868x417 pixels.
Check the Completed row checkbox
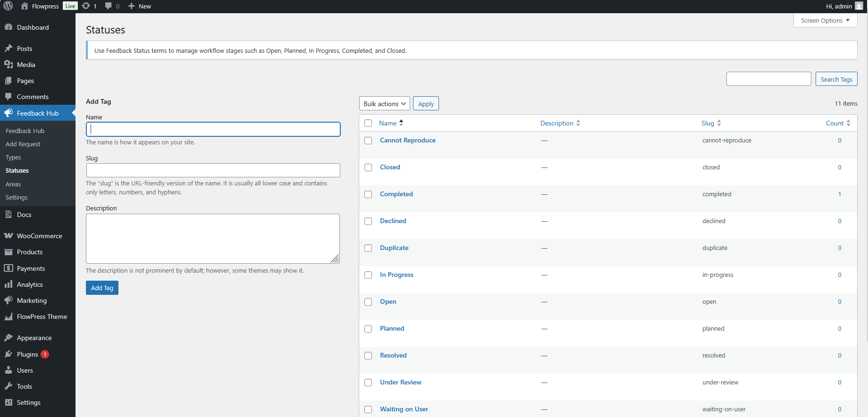pos(368,194)
